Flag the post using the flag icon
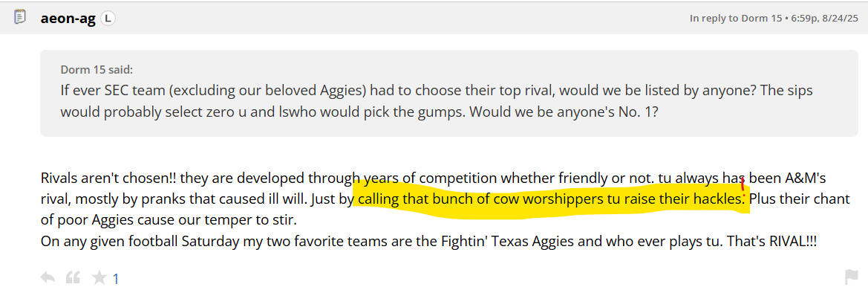868x290 pixels. coord(851,277)
